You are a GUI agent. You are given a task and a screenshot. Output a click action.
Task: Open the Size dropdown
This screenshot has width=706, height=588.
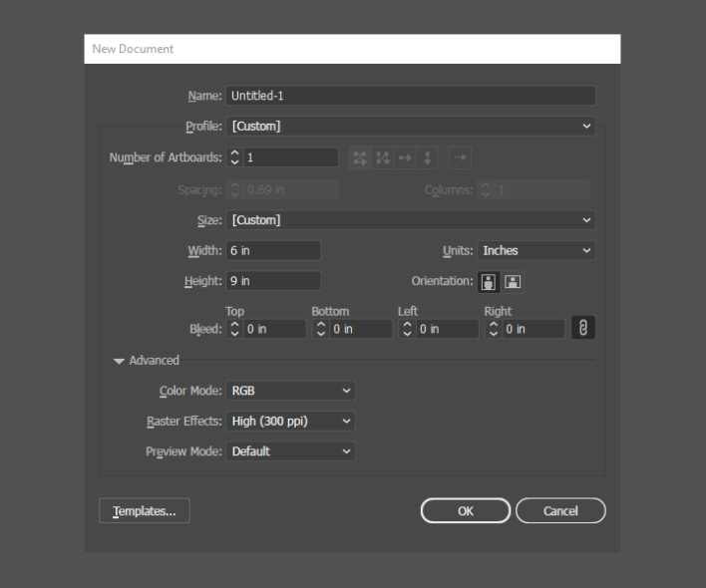pos(411,220)
